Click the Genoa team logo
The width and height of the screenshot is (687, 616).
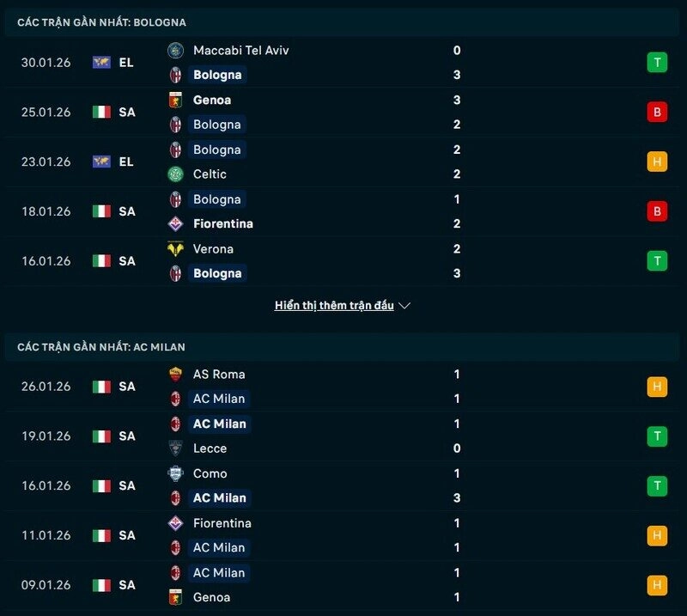tap(177, 100)
